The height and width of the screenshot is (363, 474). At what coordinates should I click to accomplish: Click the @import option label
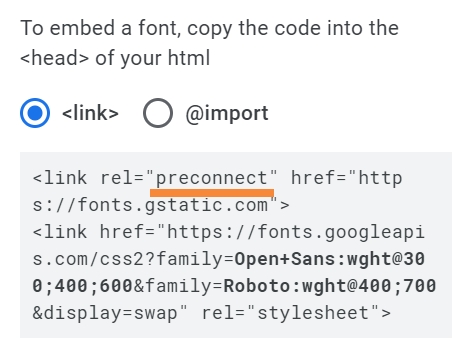tap(227, 114)
